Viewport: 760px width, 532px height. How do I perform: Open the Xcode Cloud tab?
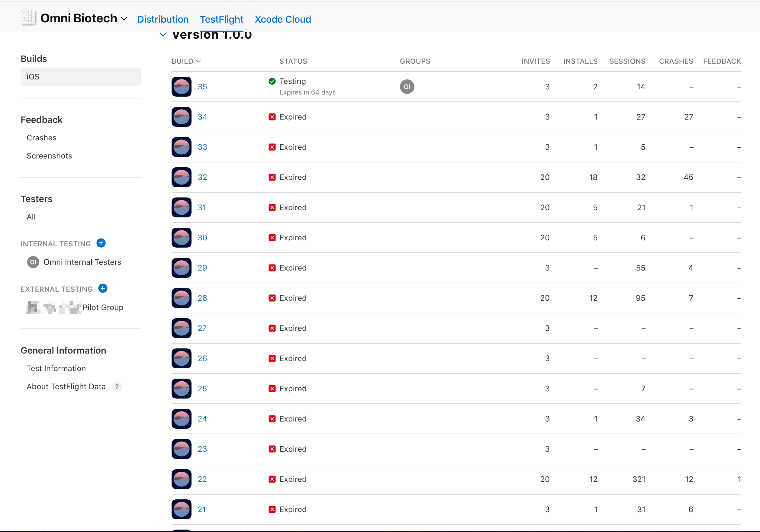coord(283,19)
